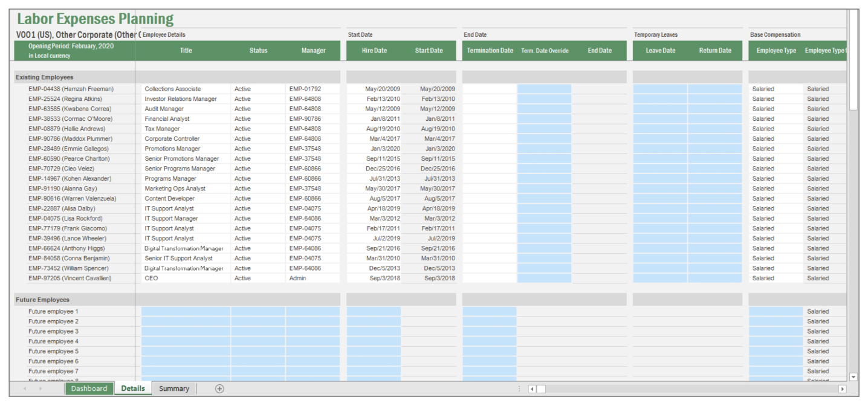
Task: Click hire date Sep/3/2018 for Vincent Cavallieri
Action: (x=374, y=279)
